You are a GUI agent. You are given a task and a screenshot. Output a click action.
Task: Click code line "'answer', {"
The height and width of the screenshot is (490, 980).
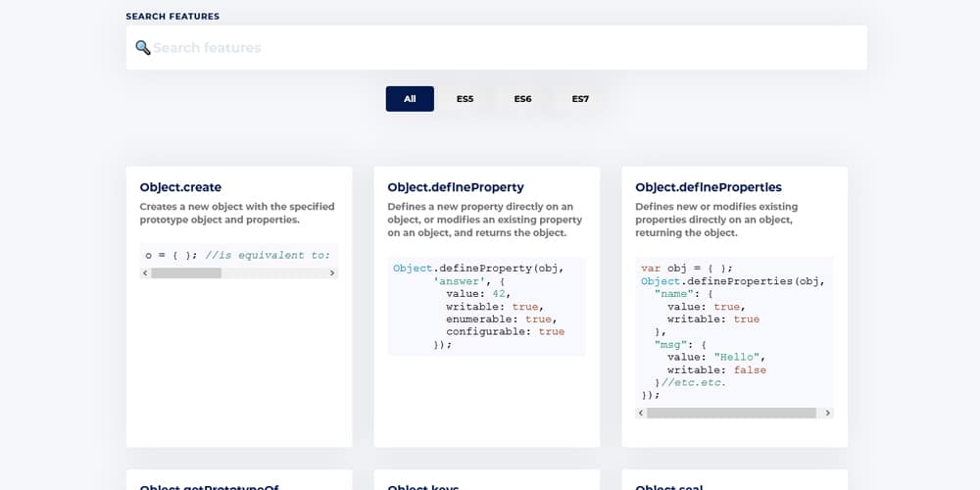[x=468, y=281]
